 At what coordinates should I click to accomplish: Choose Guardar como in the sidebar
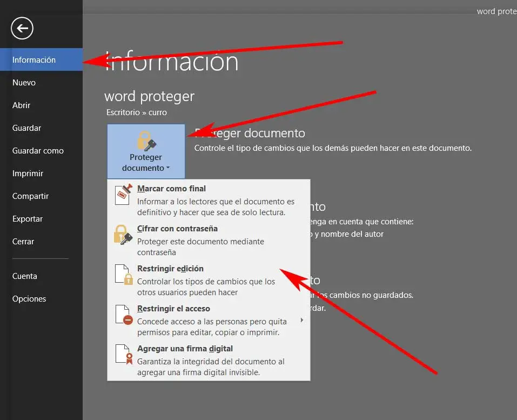(41, 151)
